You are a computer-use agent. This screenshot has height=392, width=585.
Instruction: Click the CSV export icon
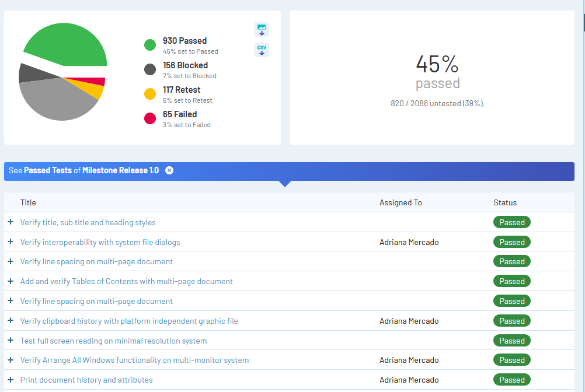click(262, 50)
